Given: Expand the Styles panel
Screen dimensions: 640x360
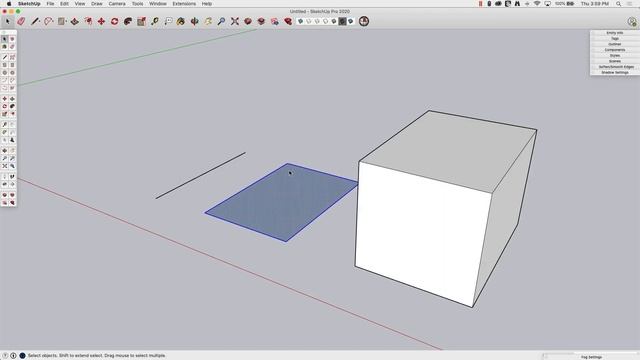Looking at the screenshot, I should (x=615, y=56).
